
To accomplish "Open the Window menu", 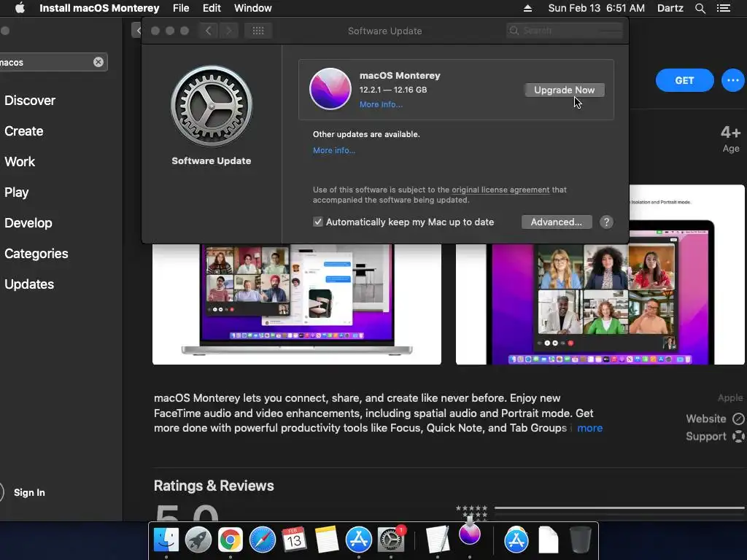I will pos(253,8).
